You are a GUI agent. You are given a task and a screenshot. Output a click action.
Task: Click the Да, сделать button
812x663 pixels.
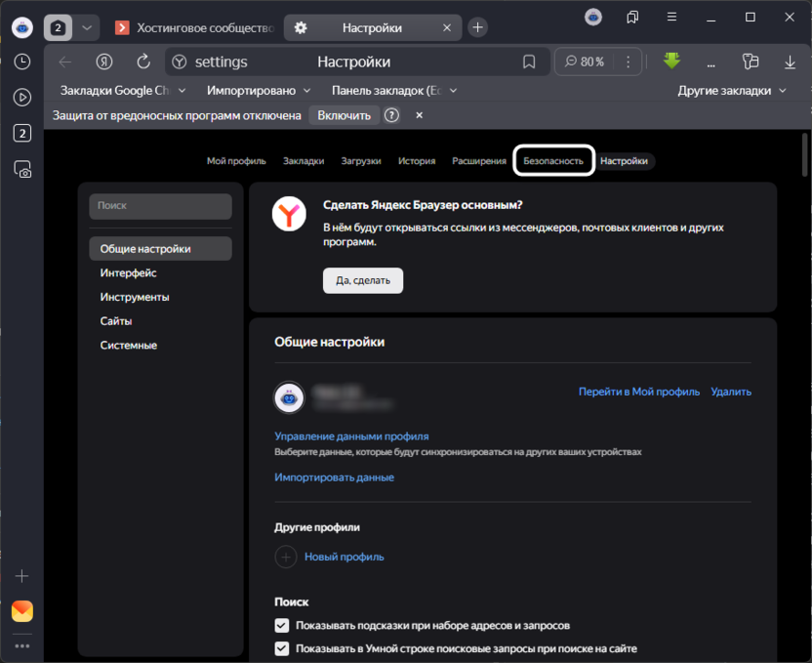coord(363,281)
